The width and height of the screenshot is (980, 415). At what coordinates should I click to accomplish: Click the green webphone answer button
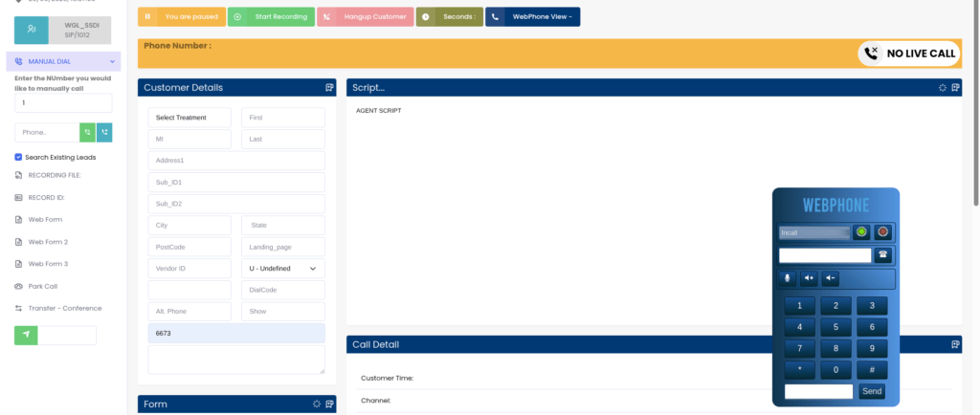click(x=862, y=232)
